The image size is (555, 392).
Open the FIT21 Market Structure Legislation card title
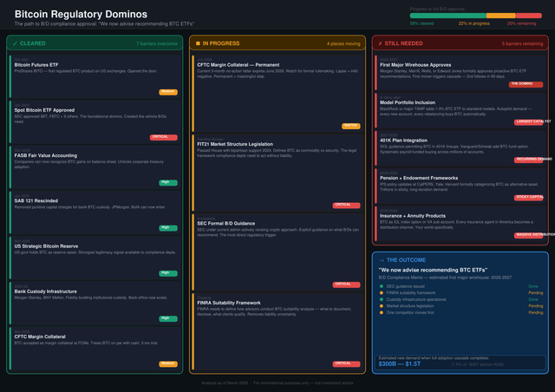coord(235,144)
